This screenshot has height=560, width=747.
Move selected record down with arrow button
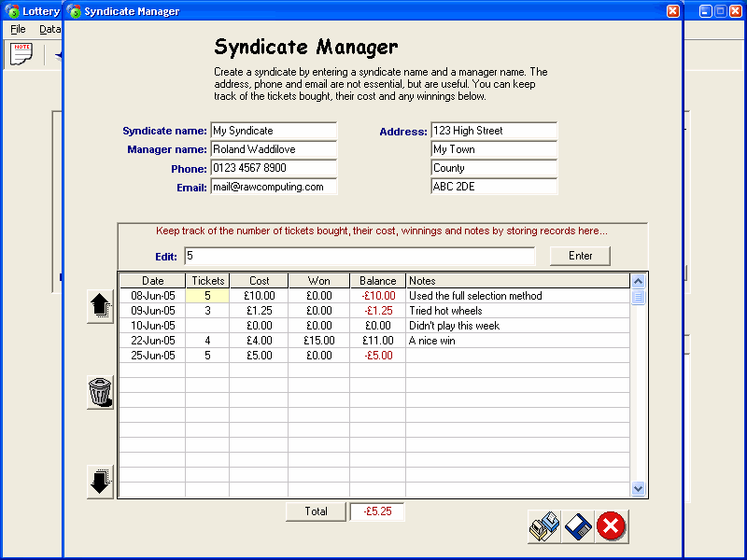click(100, 482)
